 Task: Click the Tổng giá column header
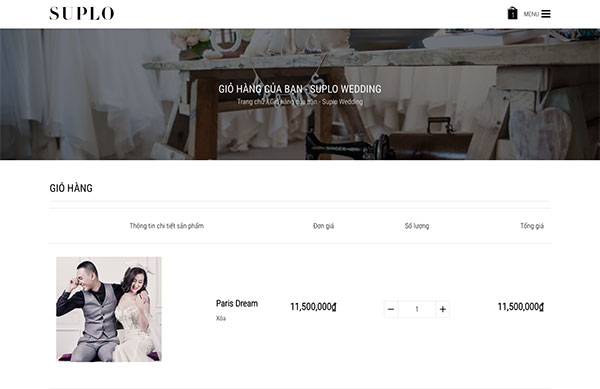click(x=532, y=226)
